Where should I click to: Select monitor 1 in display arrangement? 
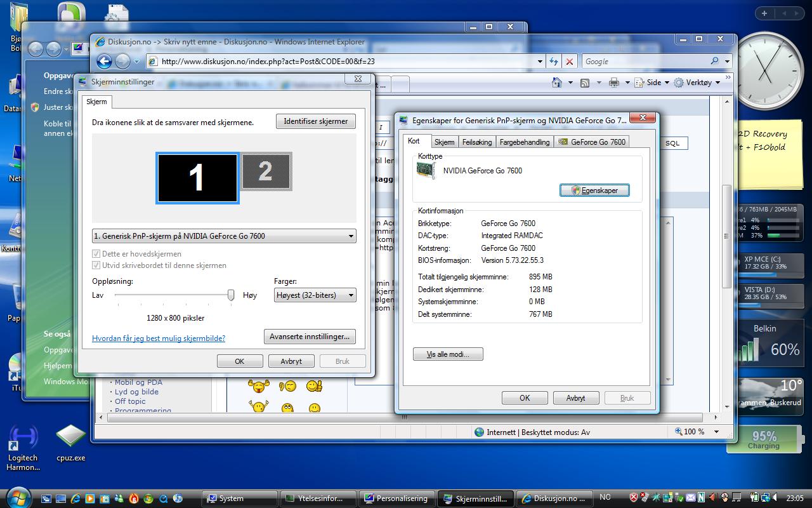point(197,178)
